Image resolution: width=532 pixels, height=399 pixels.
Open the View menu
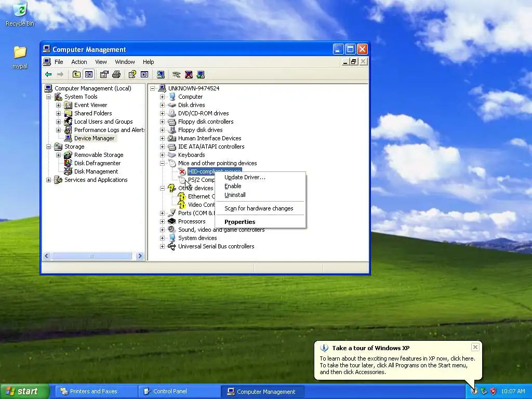point(101,62)
